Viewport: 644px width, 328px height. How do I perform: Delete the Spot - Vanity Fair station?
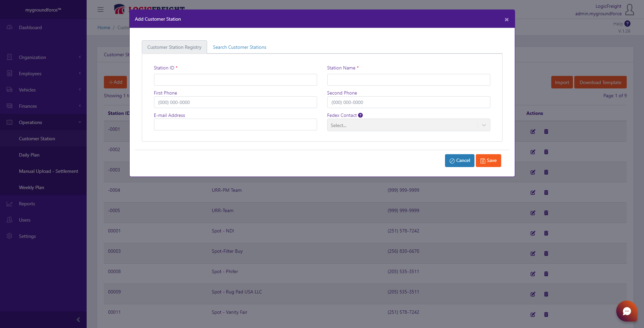tap(546, 314)
